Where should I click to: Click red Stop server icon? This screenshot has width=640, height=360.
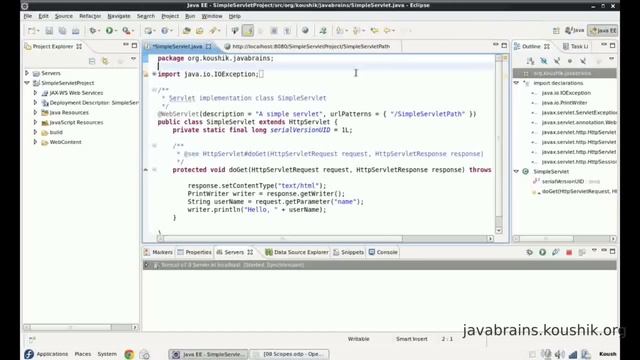569,252
